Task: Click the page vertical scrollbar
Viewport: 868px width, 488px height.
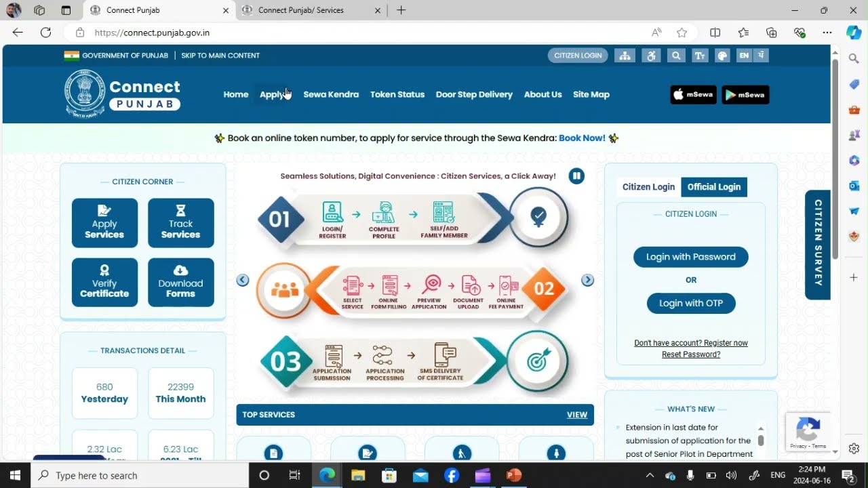Action: 835,159
